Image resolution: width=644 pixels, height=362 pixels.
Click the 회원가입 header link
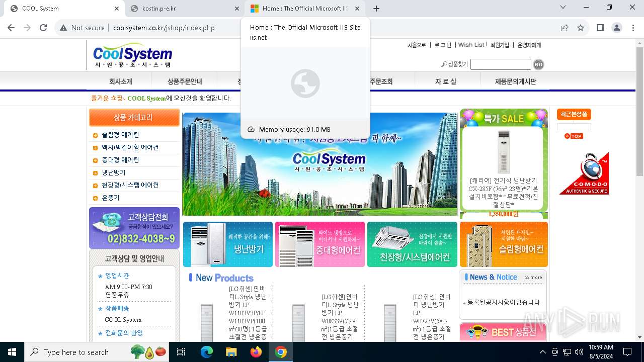click(500, 45)
